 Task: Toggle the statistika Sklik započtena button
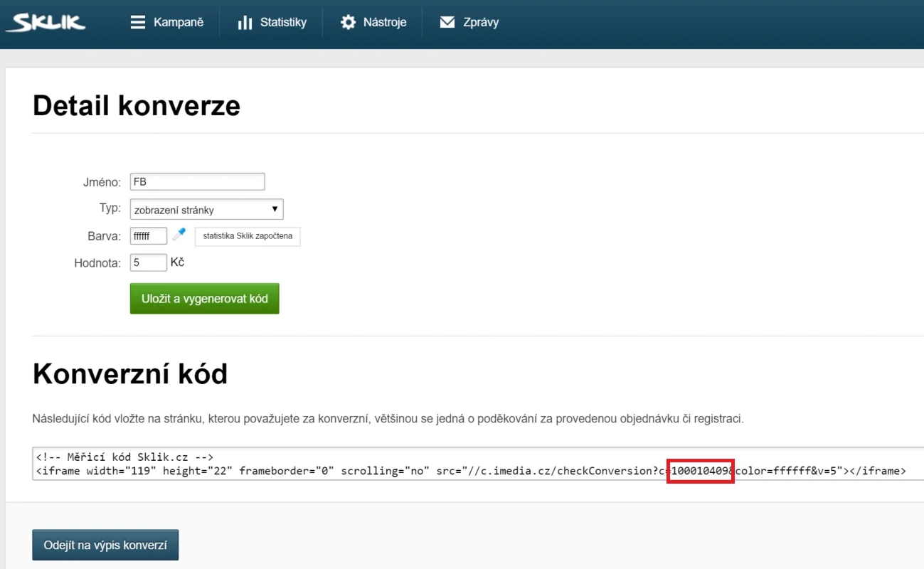point(248,236)
